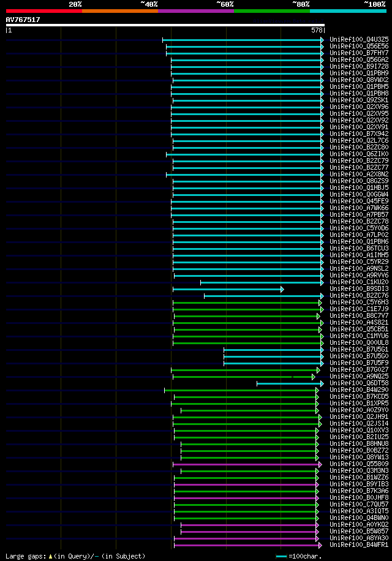Click the UniRef100_Q2JH91 label
The height and width of the screenshot is (561, 392).
click(x=359, y=417)
